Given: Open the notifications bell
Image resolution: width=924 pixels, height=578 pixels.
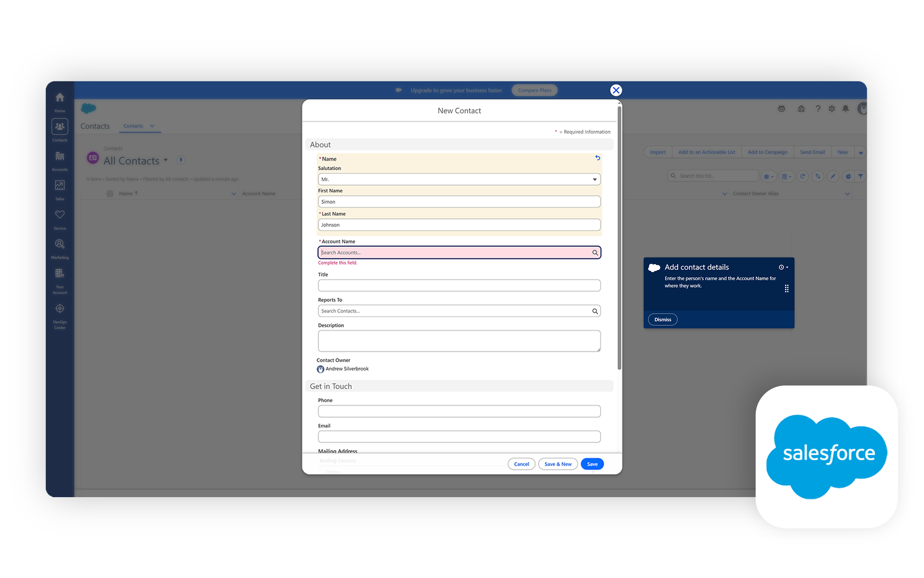Looking at the screenshot, I should point(846,109).
